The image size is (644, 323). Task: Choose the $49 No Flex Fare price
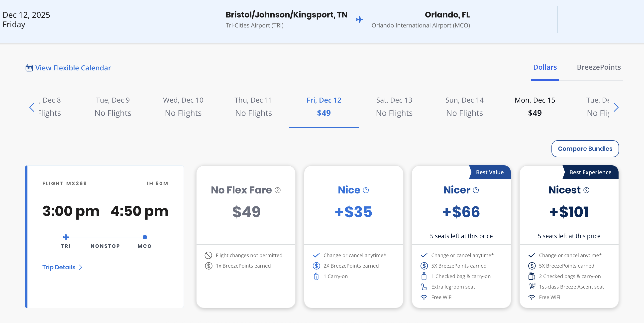246,212
